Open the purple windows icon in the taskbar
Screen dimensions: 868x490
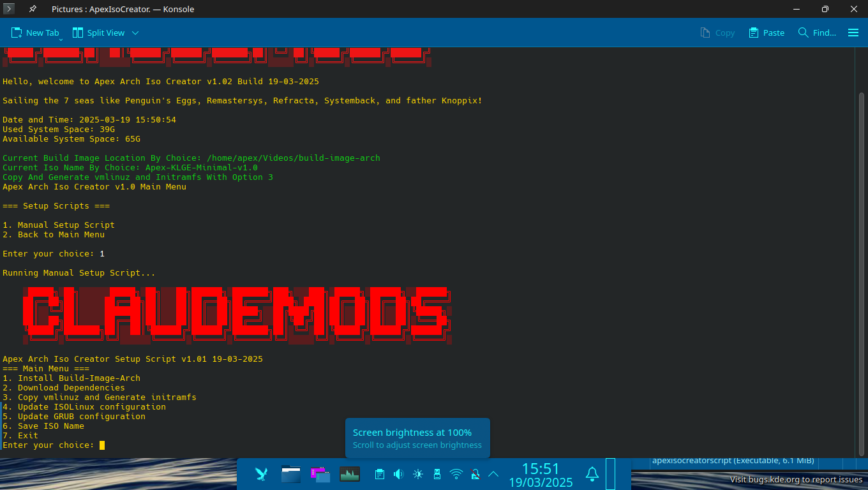click(x=320, y=474)
